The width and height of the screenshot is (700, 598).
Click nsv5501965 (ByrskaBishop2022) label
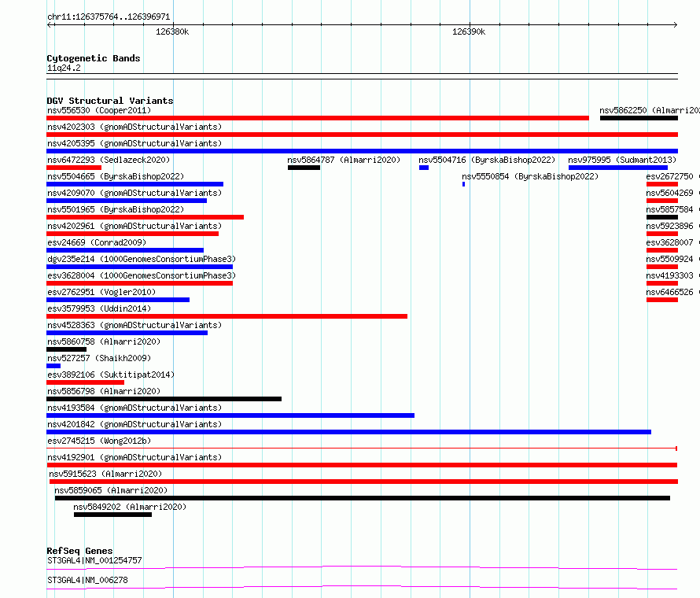point(116,209)
